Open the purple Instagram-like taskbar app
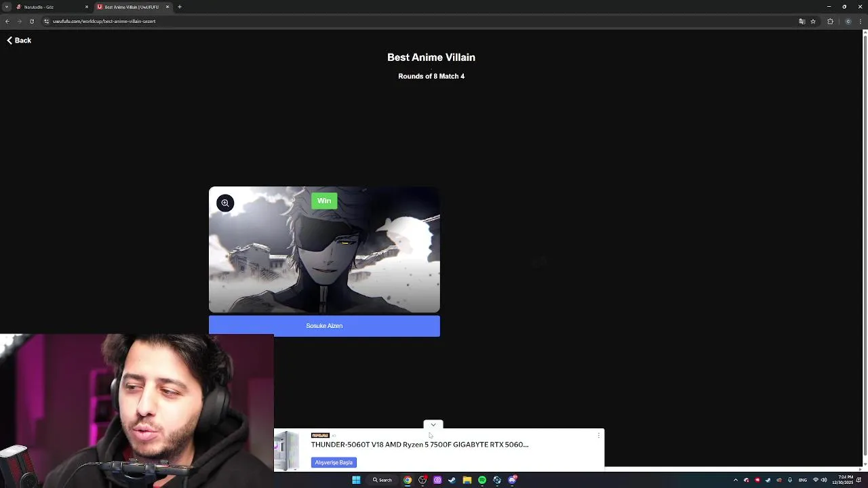 tap(437, 480)
